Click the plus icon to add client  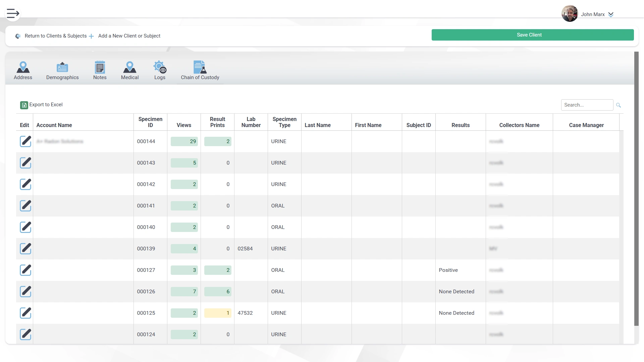pyautogui.click(x=91, y=36)
